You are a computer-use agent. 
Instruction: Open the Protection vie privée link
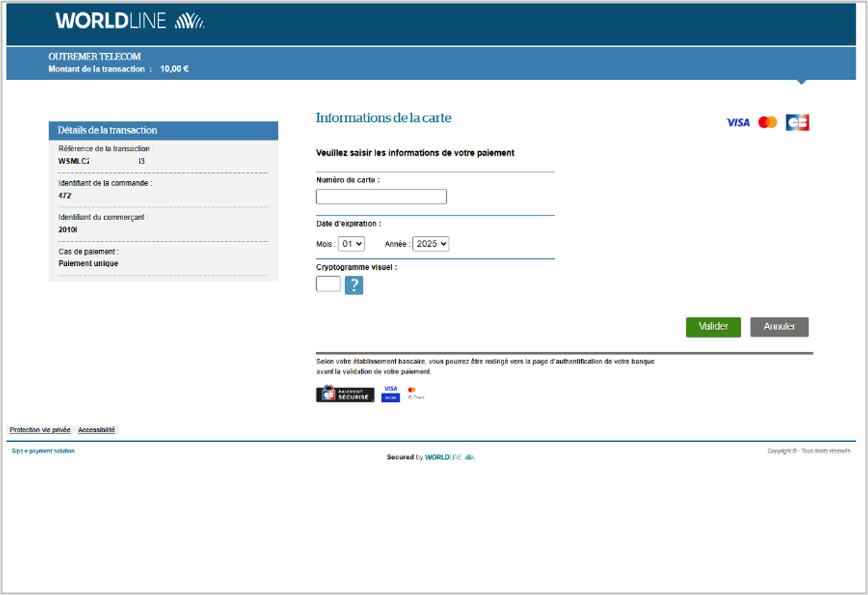pyautogui.click(x=40, y=430)
